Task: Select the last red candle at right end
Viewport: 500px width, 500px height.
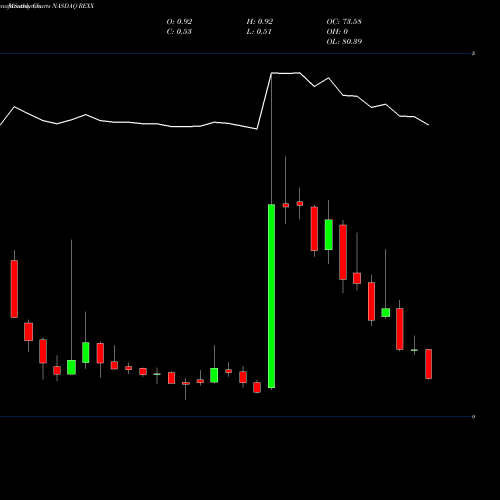Action: (x=428, y=364)
